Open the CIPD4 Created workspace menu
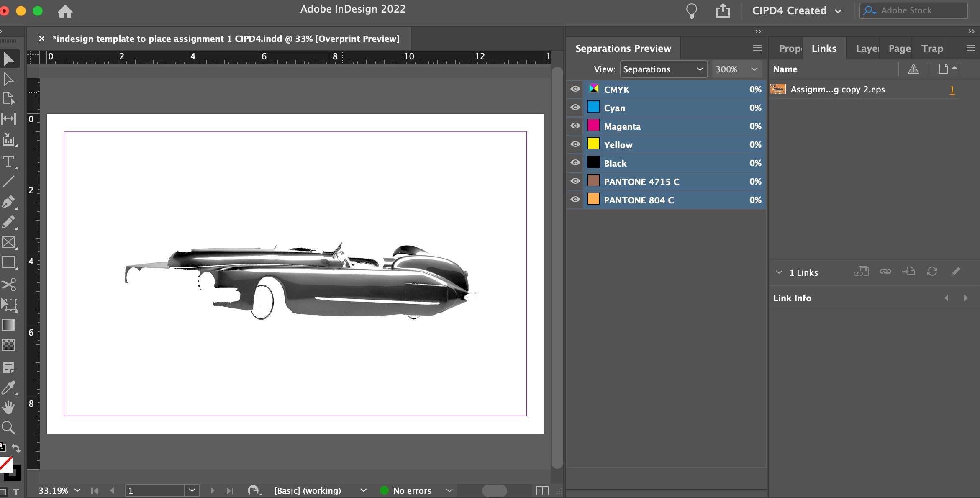Viewport: 980px width, 498px height. [x=796, y=11]
